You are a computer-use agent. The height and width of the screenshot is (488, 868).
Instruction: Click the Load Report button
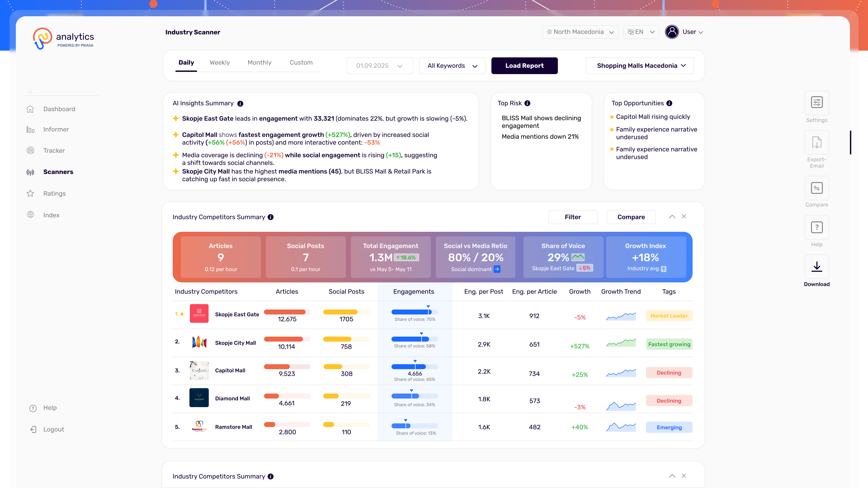point(524,66)
